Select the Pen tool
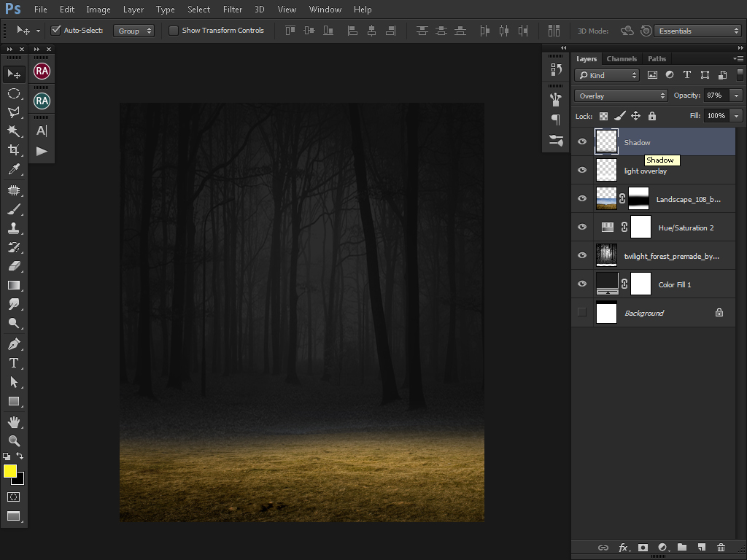The image size is (747, 560). (13, 343)
